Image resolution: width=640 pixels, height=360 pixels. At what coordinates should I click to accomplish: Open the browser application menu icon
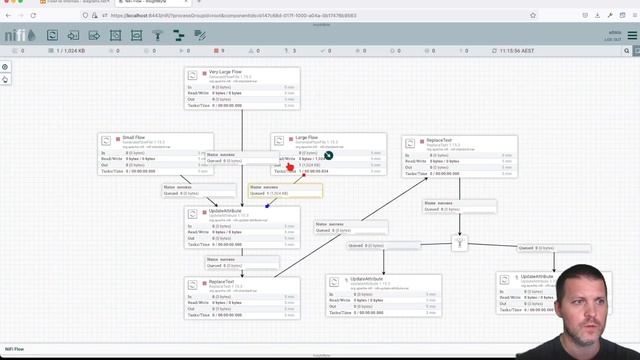(635, 16)
